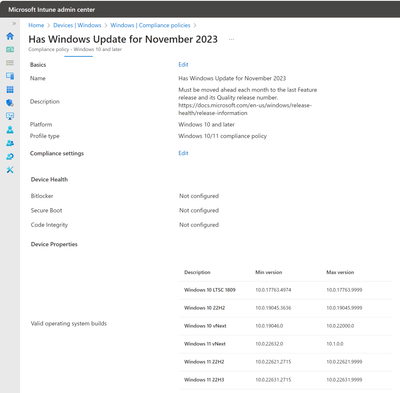
Task: Click Windows 10/11 compliance policy value
Action: pyautogui.click(x=222, y=136)
